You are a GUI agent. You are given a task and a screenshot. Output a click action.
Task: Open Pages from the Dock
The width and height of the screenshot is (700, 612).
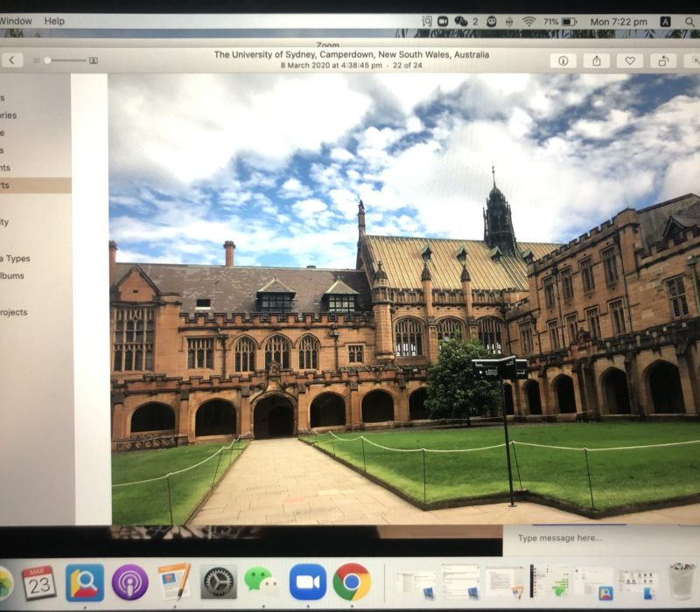tap(174, 581)
